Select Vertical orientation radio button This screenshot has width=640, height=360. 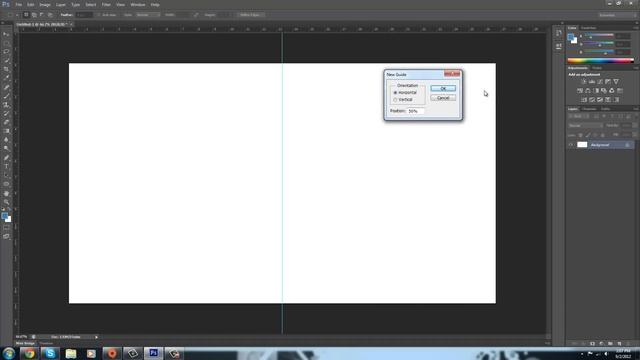(395, 100)
